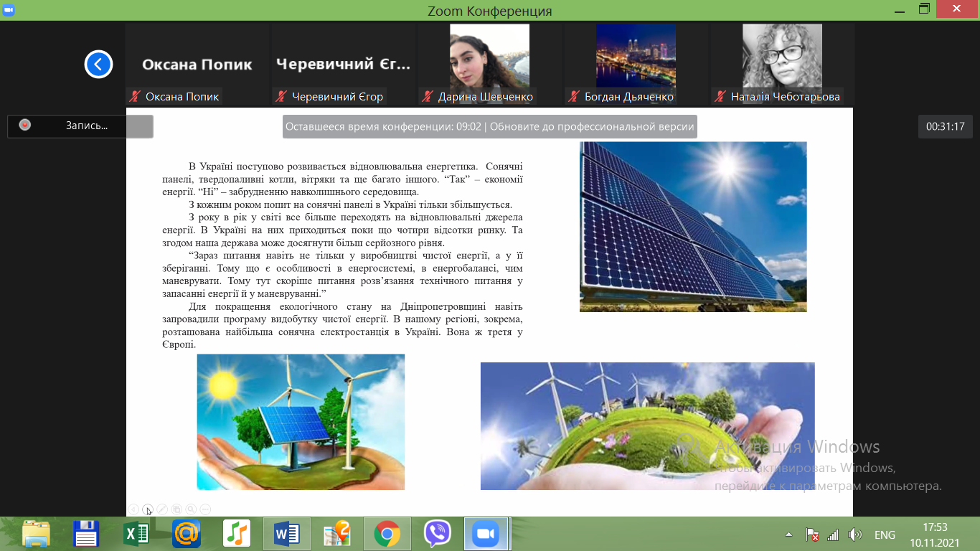980x551 pixels.
Task: Click the line 'З кожним роком попит'
Action: click(350, 204)
